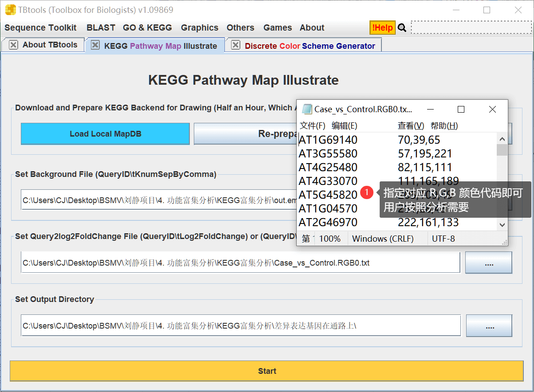
Task: Open the GO & KEGG menu
Action: (147, 27)
